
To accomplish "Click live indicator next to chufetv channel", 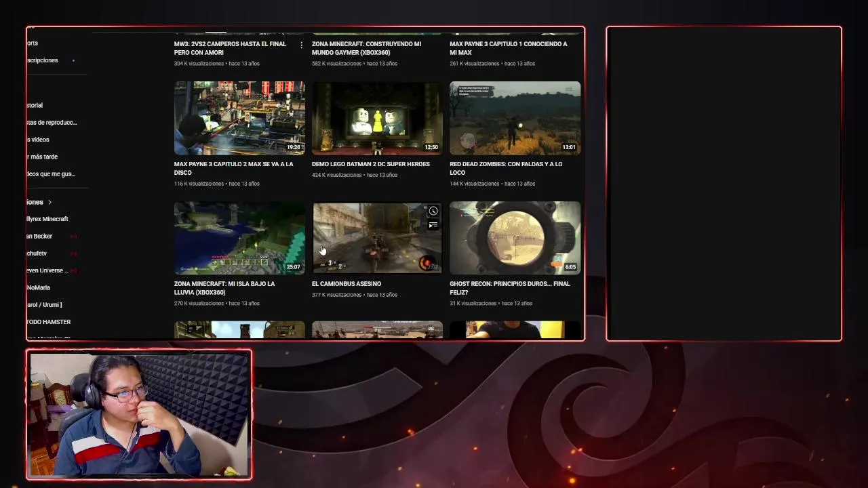I will click(73, 253).
